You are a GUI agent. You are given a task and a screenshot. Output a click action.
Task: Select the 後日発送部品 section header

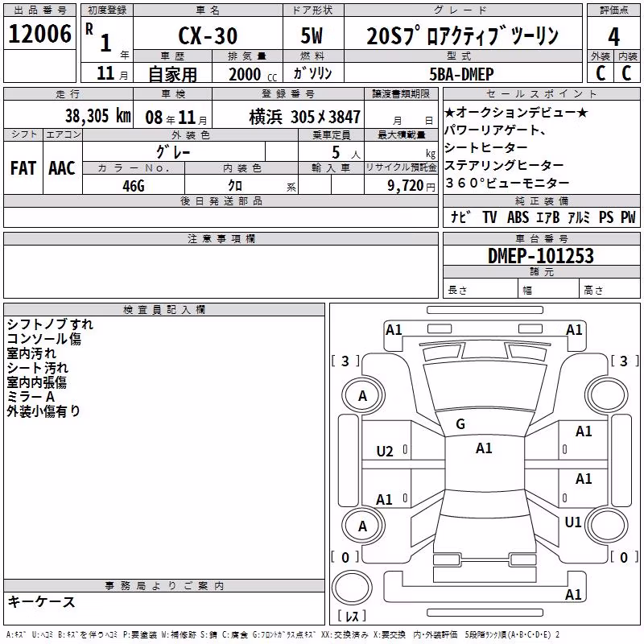(221, 200)
